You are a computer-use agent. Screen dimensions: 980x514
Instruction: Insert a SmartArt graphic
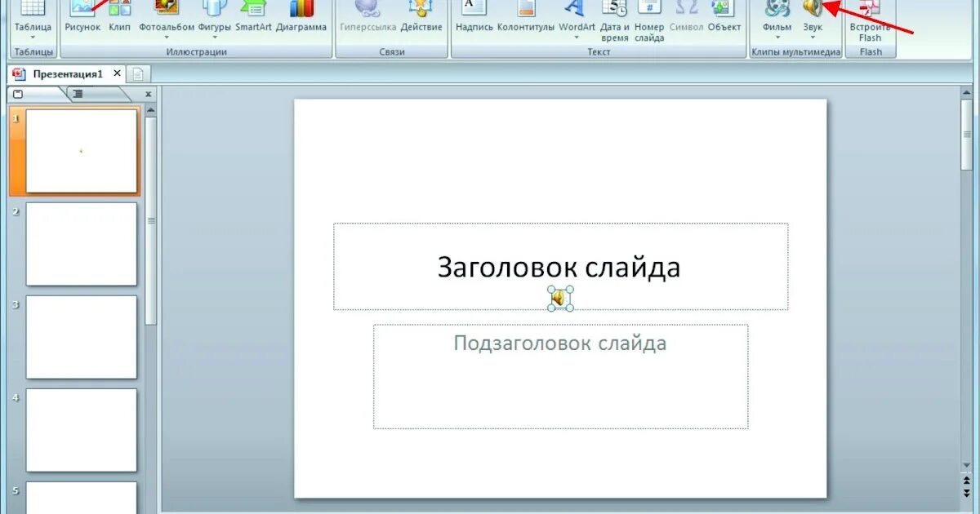[253, 16]
